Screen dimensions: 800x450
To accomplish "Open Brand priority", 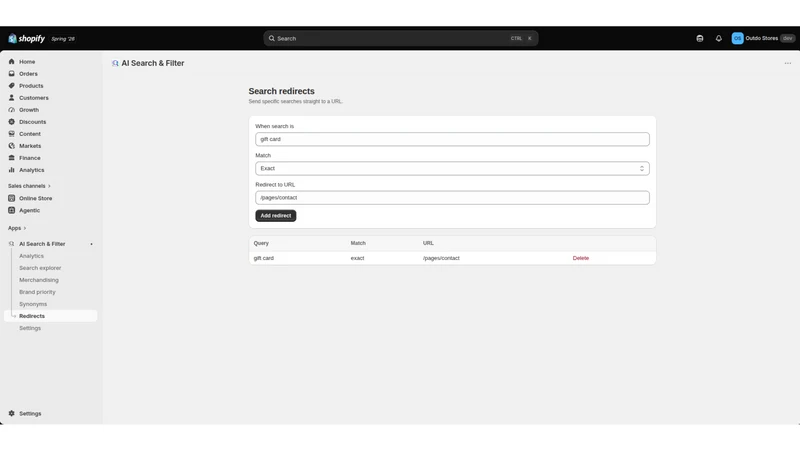I will 37,292.
